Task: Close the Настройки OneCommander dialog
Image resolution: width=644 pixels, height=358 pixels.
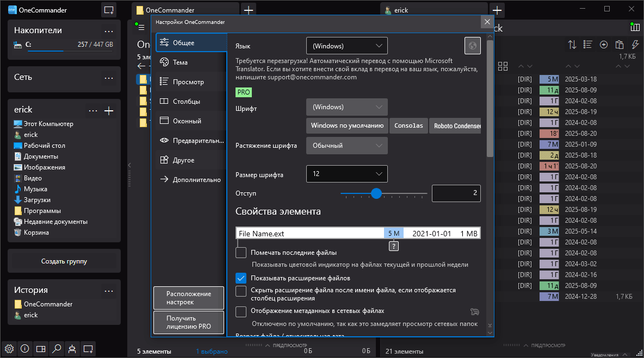Action: (x=487, y=22)
